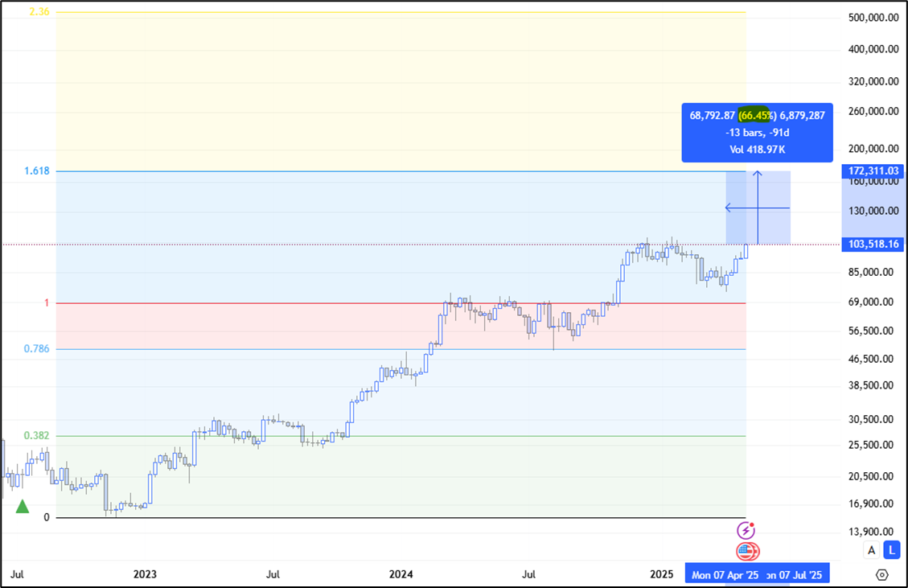Screen dimensions: 908x588
Task: Select the 1.618 Fibonacci level label
Action: (37, 171)
